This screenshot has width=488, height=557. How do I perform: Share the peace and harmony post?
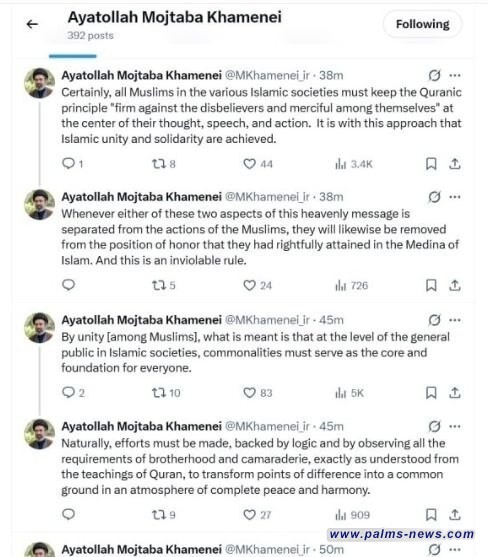[x=455, y=515]
